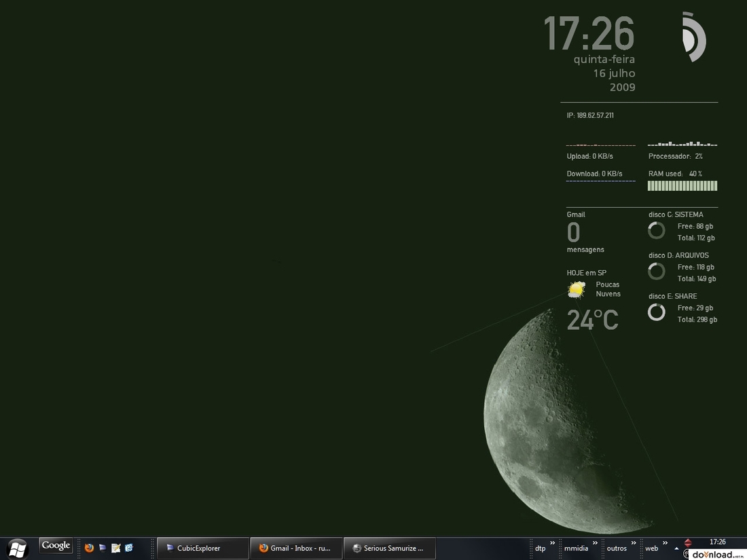This screenshot has height=560, width=747.
Task: Click the dtp toolbar label
Action: click(541, 548)
